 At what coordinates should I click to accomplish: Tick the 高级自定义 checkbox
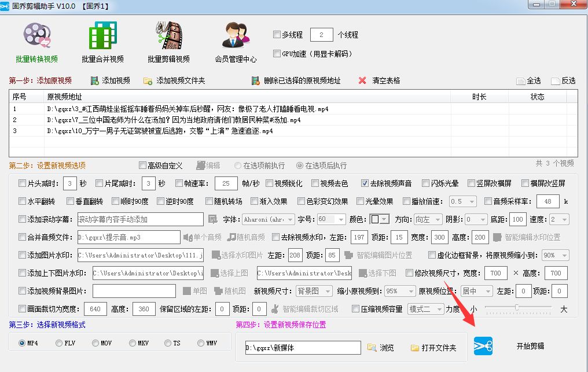point(142,165)
